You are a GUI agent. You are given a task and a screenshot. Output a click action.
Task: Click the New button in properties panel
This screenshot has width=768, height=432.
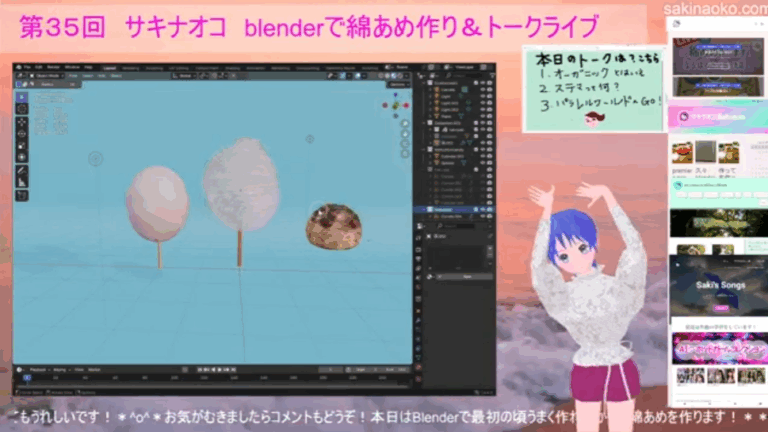pos(467,276)
